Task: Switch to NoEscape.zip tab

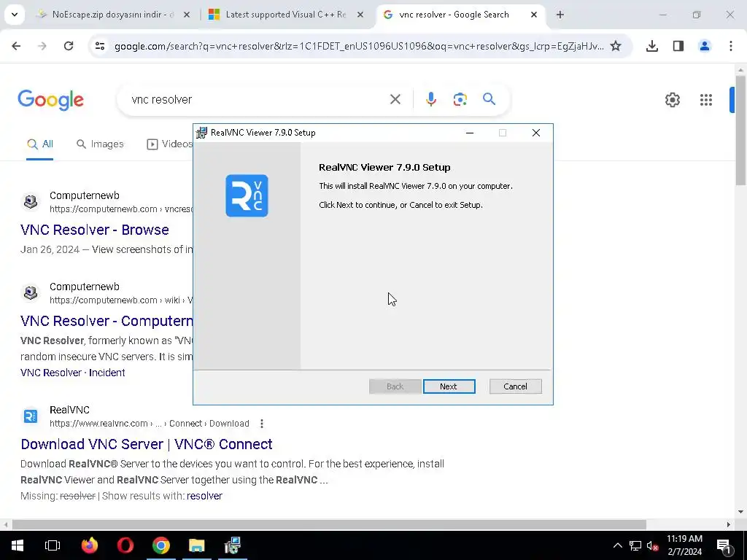Action: (113, 15)
